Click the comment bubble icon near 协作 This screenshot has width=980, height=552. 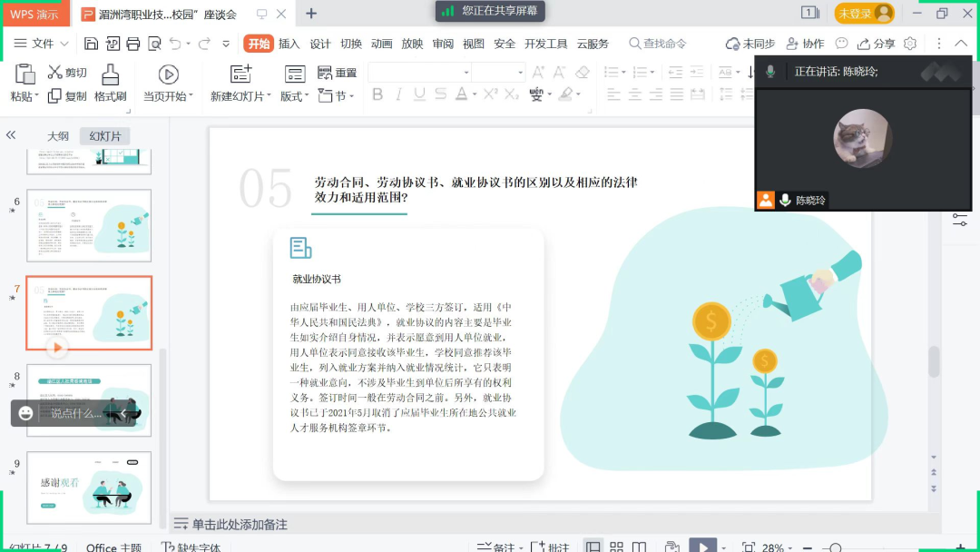coord(842,44)
